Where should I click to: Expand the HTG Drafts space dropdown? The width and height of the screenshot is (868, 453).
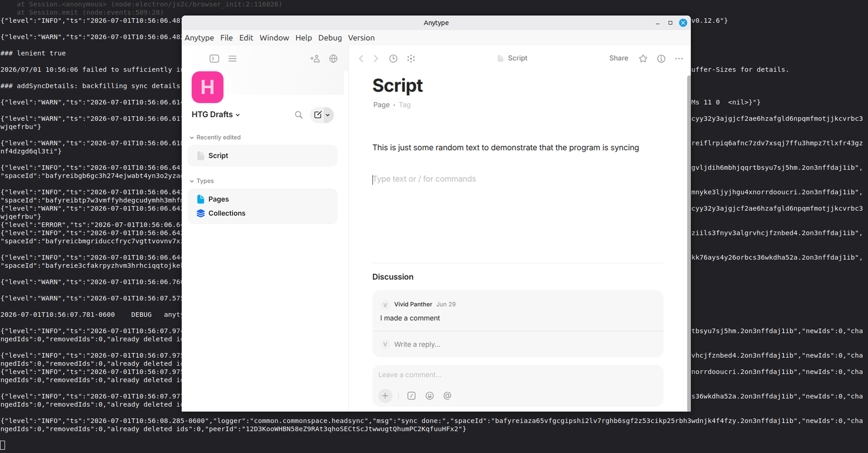click(216, 115)
